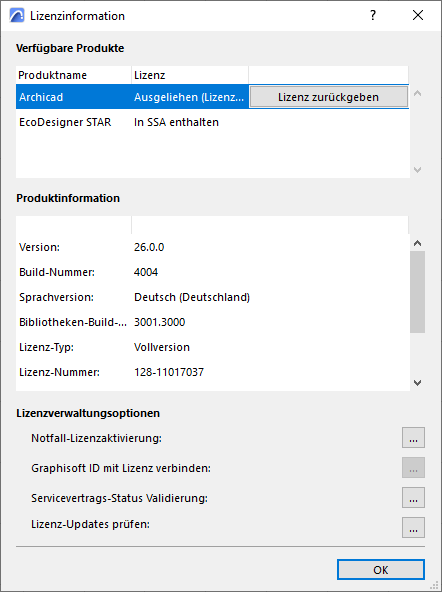Confirm the dialog with OK
The image size is (442, 592).
click(x=380, y=569)
